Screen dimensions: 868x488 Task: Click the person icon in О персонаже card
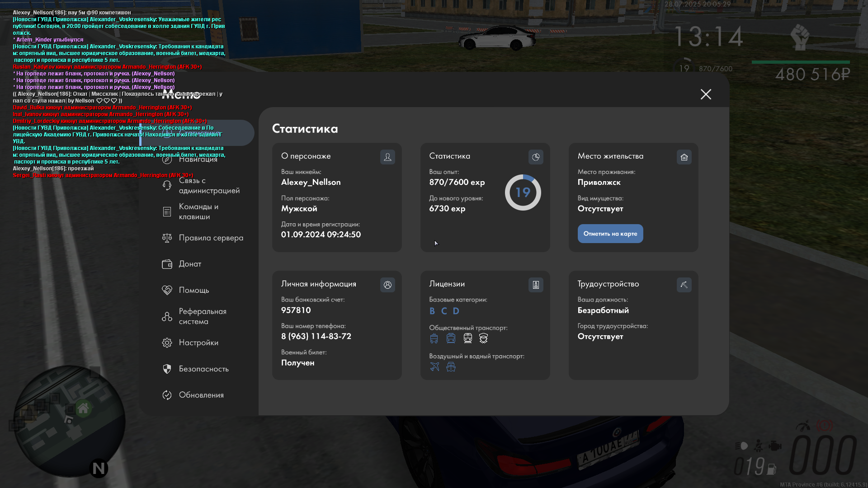(387, 157)
